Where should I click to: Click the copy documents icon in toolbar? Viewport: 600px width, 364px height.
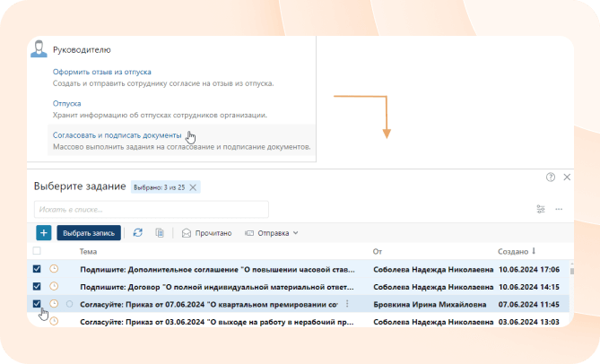160,233
